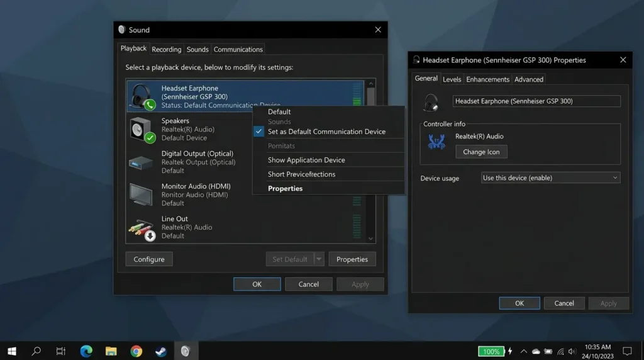Viewport: 644px width, 360px height.
Task: Switch to the Communications tab
Action: pos(238,49)
